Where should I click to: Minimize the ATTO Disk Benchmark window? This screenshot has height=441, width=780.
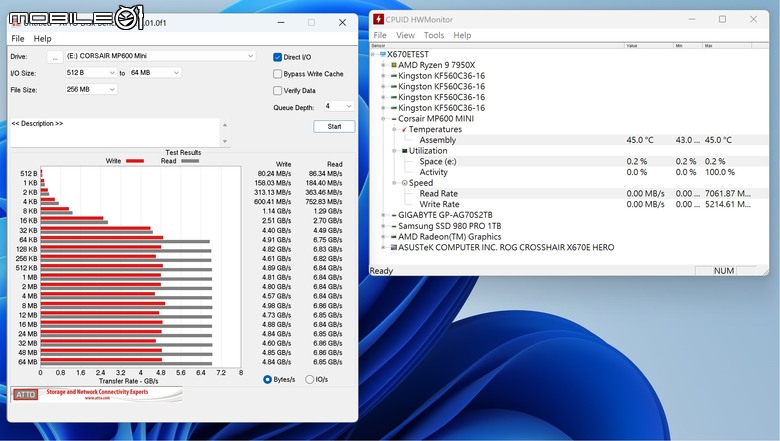tap(281, 22)
